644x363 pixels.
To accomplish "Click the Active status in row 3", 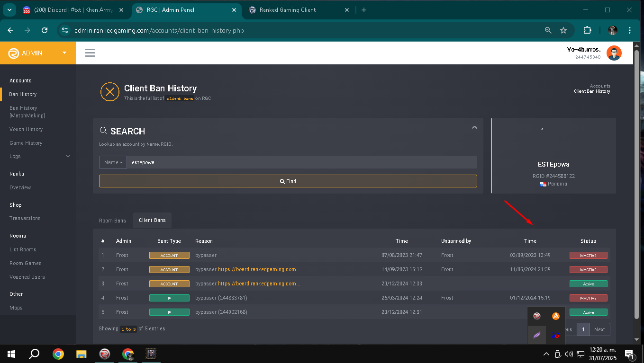I will [588, 284].
